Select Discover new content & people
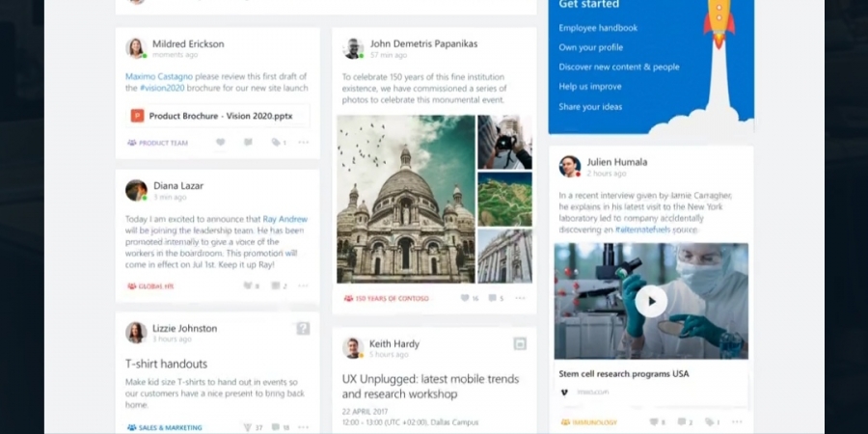868x434 pixels. click(x=619, y=68)
